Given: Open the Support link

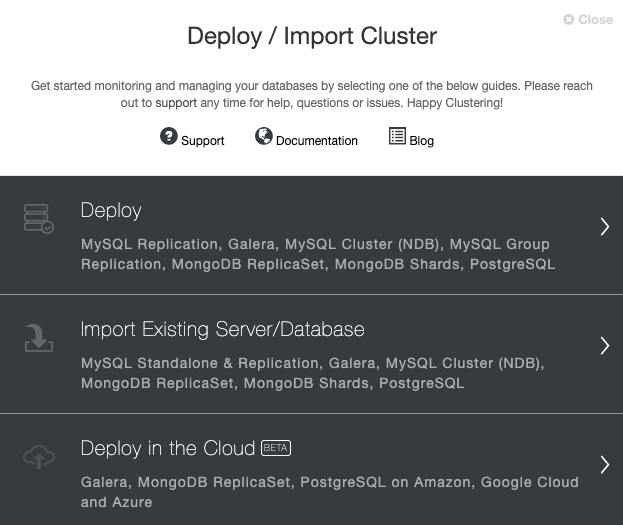Looking at the screenshot, I should tap(203, 141).
